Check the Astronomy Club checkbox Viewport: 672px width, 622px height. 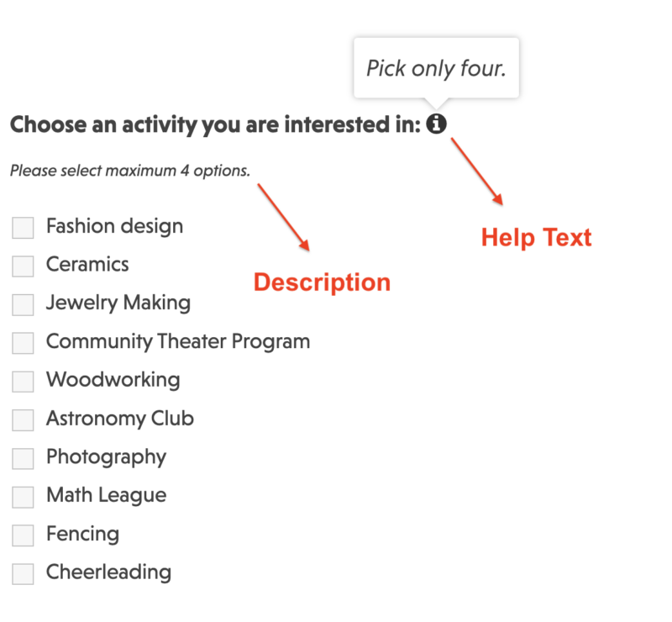[x=22, y=419]
